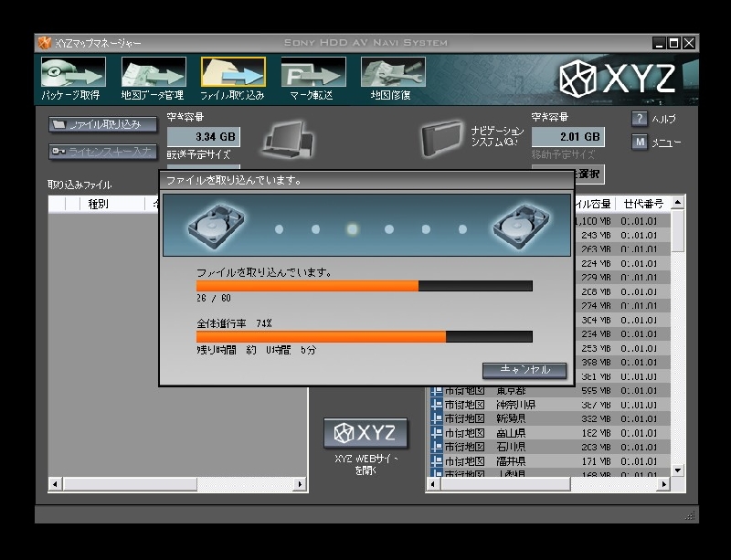Select the 石川県 map row

pyautogui.click(x=510, y=448)
